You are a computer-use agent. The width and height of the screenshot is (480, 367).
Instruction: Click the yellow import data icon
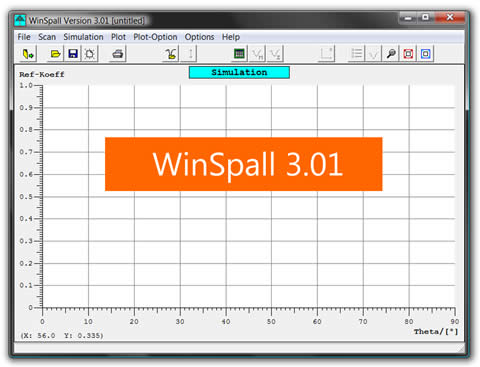28,54
